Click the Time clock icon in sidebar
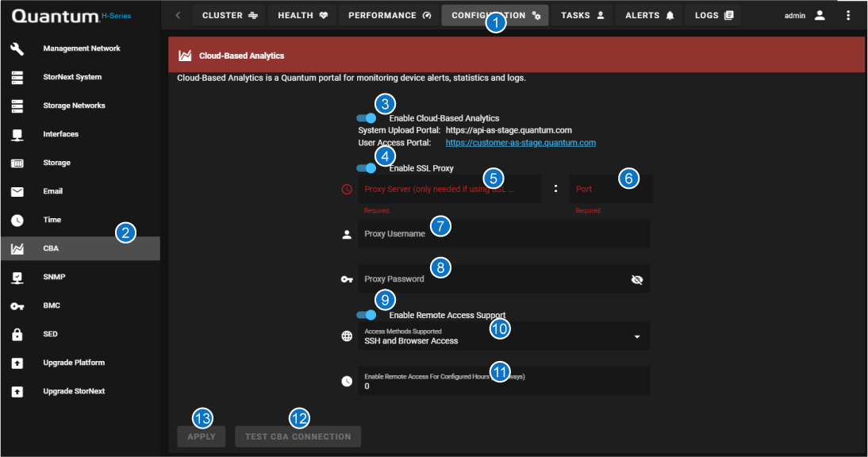 (17, 221)
